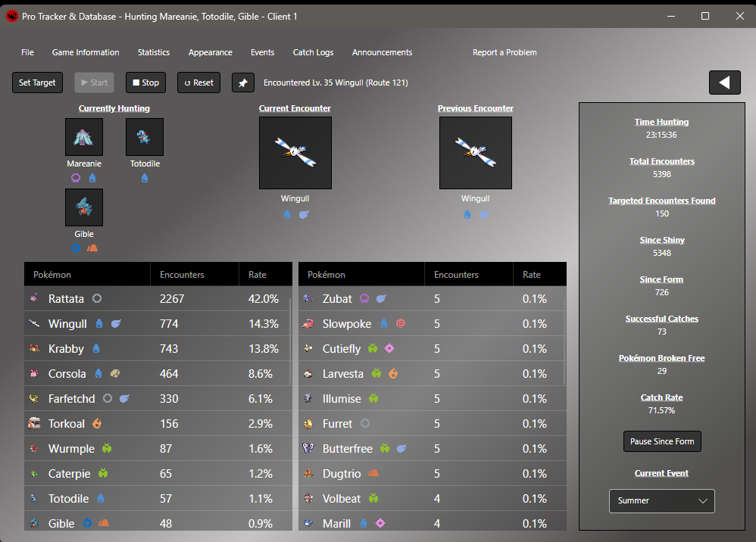
Task: Click the normal type icon beside Furret
Action: pyautogui.click(x=365, y=423)
